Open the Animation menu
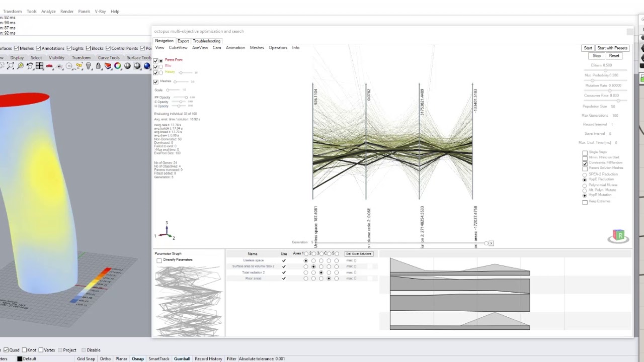 tap(235, 48)
